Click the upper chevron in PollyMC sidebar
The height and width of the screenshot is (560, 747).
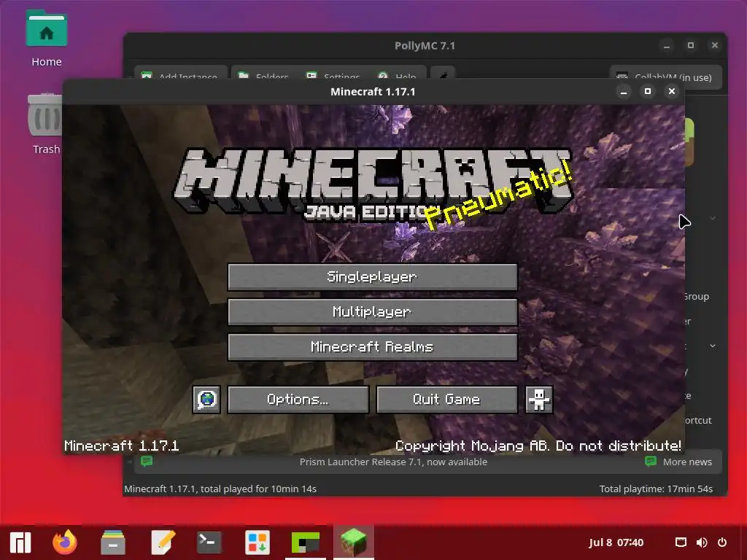[713, 218]
